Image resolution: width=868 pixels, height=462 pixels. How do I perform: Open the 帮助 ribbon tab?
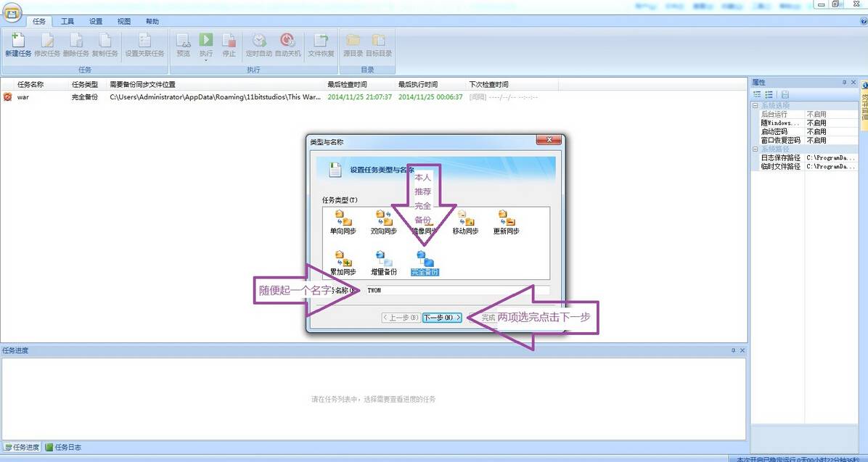152,21
